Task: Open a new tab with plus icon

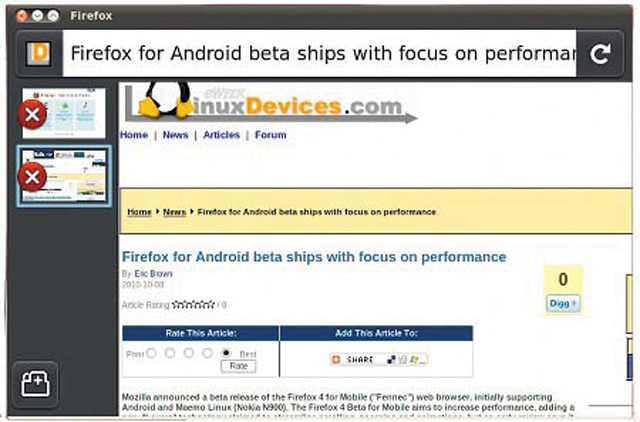Action: (x=36, y=384)
